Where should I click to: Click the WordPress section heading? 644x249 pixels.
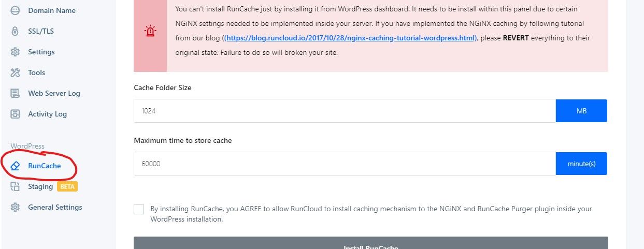[27, 147]
